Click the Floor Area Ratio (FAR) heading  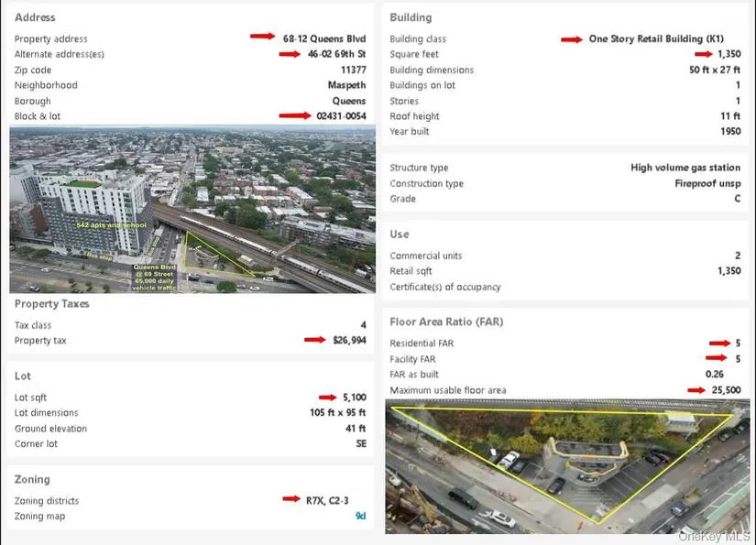[x=445, y=322]
